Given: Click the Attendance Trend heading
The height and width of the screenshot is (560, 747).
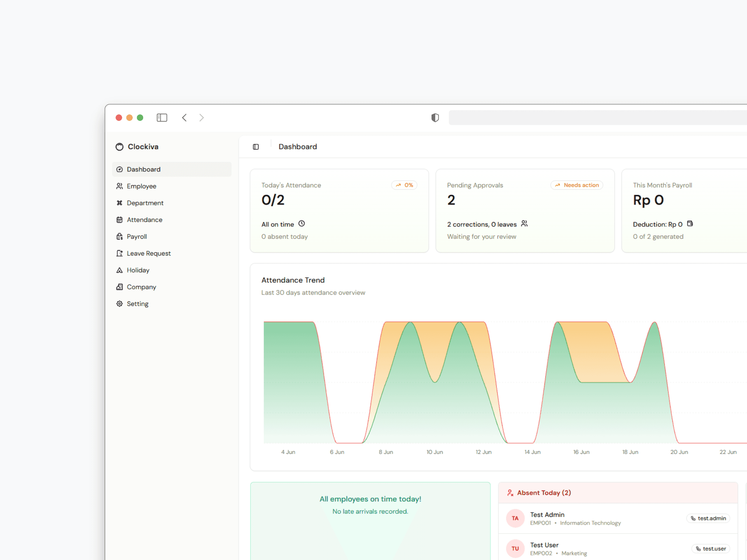Looking at the screenshot, I should (x=293, y=280).
